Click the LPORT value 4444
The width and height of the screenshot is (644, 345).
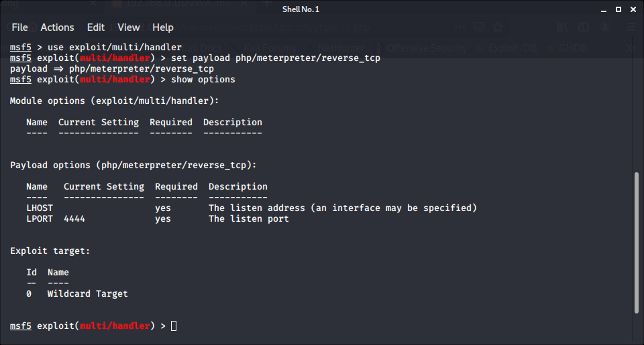tap(74, 218)
